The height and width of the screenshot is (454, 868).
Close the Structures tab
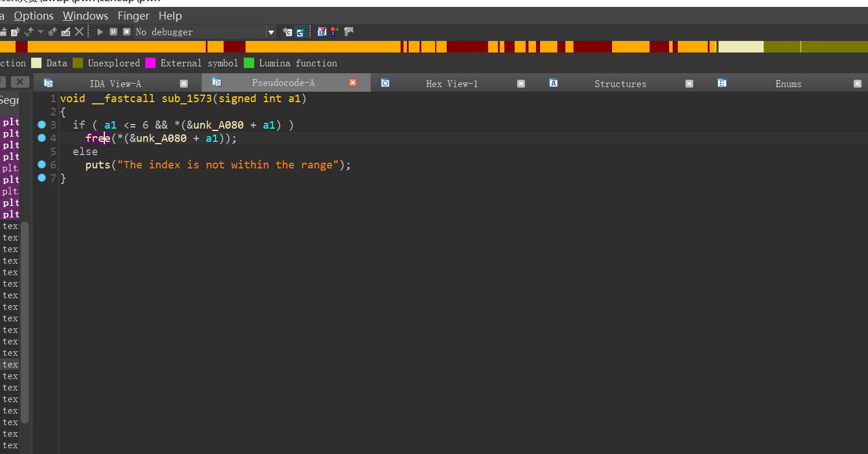pyautogui.click(x=689, y=84)
